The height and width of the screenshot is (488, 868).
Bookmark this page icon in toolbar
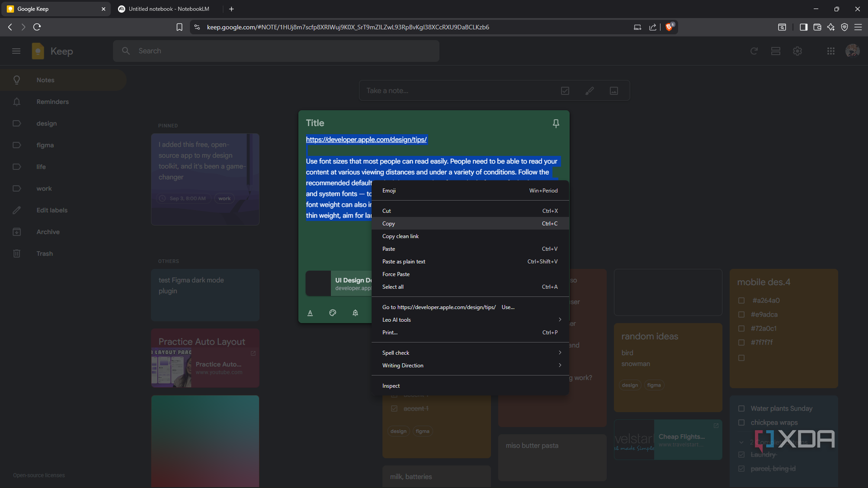click(x=179, y=27)
